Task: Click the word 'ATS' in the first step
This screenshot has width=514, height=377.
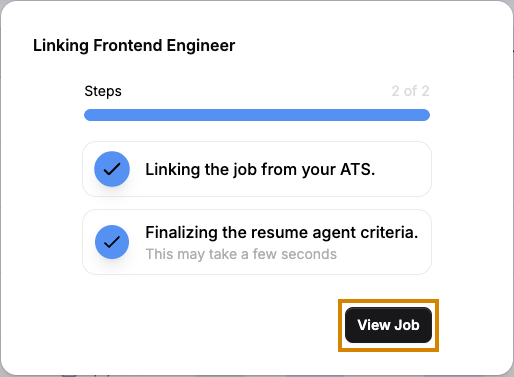Action: point(357,169)
